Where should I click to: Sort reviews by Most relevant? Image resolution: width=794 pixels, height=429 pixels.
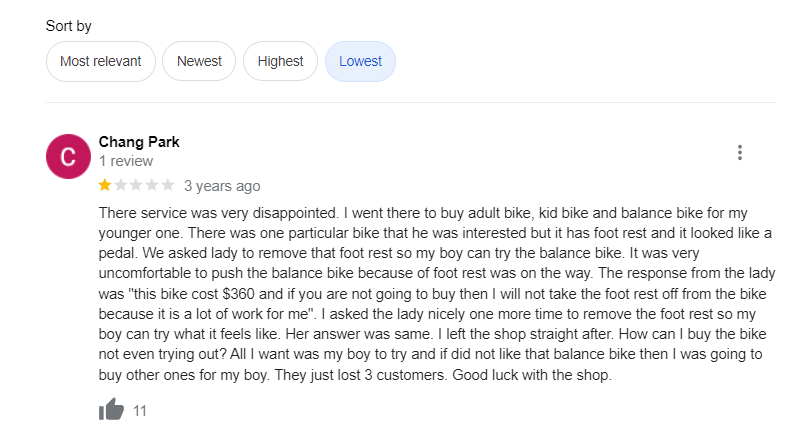tap(101, 61)
